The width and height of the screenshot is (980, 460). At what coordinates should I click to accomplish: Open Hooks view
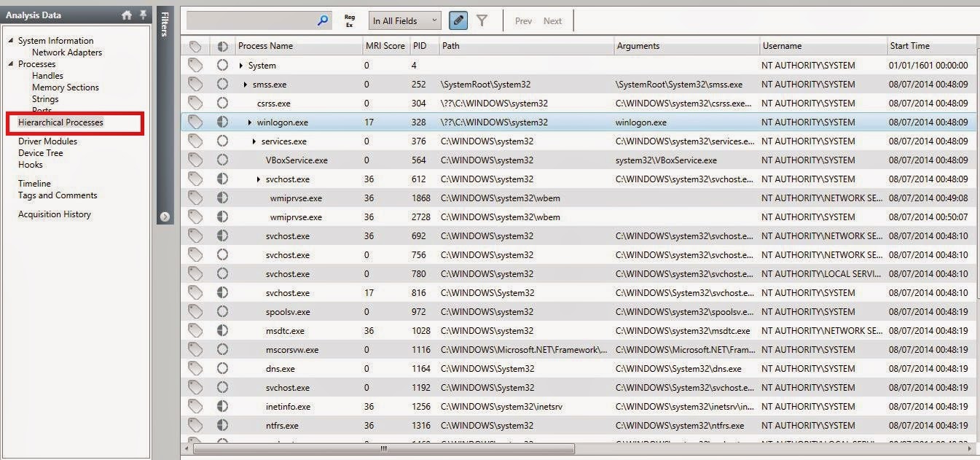pyautogui.click(x=31, y=165)
